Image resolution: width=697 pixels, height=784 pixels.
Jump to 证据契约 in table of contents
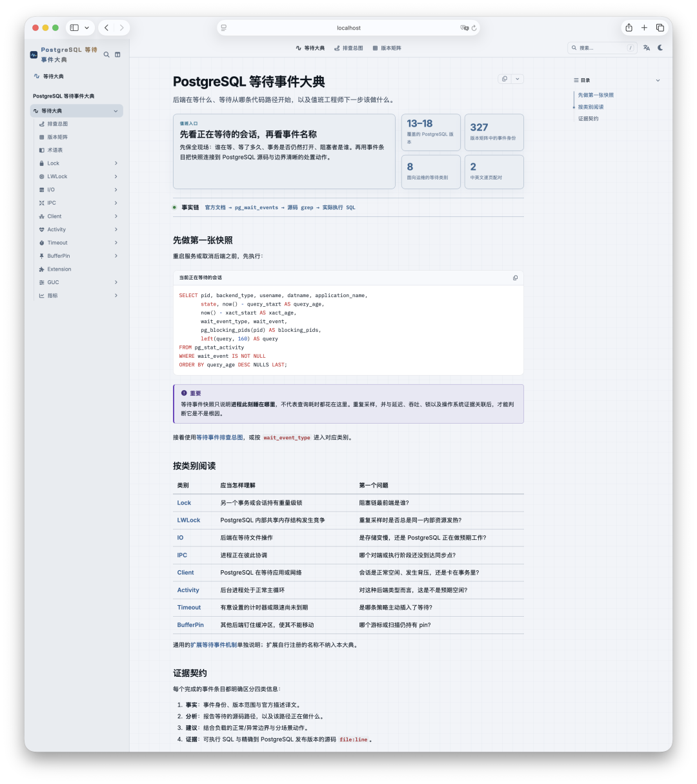pos(588,119)
